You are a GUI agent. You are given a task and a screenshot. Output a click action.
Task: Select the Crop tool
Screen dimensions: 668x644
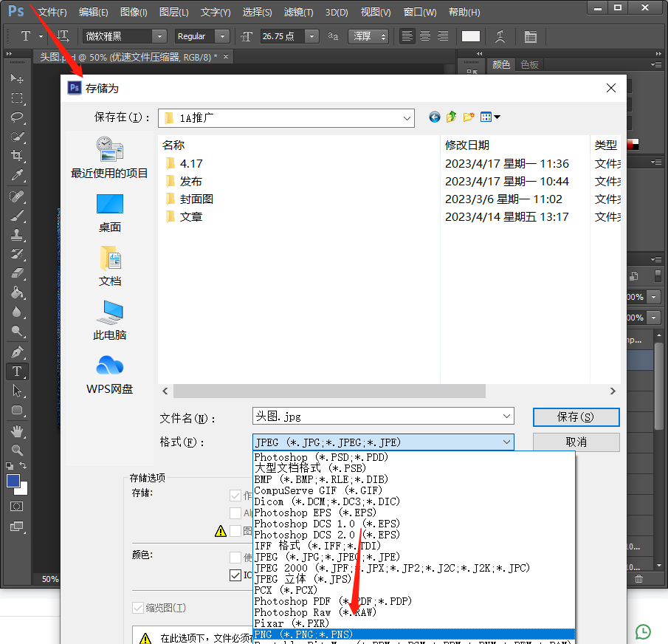17,156
